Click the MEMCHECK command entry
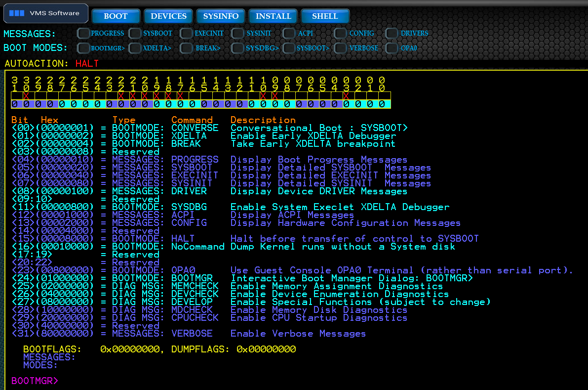The width and height of the screenshot is (588, 390). (x=195, y=286)
